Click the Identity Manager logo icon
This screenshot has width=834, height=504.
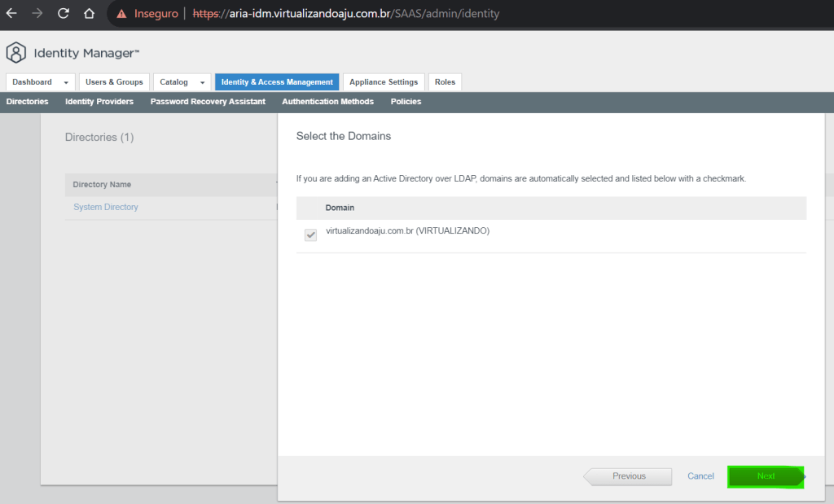pos(16,54)
